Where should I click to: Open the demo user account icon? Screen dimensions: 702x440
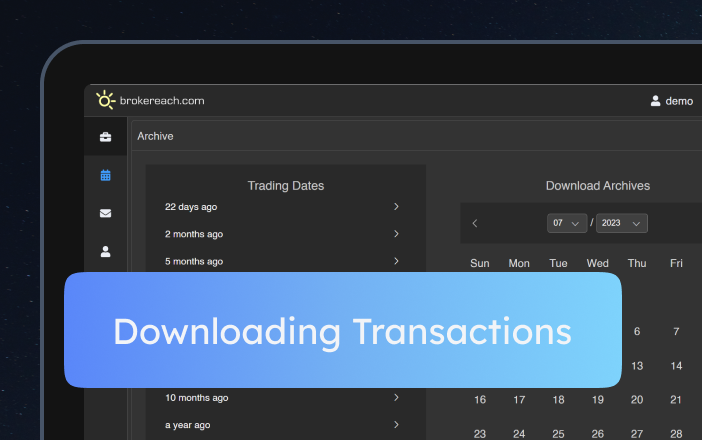pyautogui.click(x=656, y=101)
